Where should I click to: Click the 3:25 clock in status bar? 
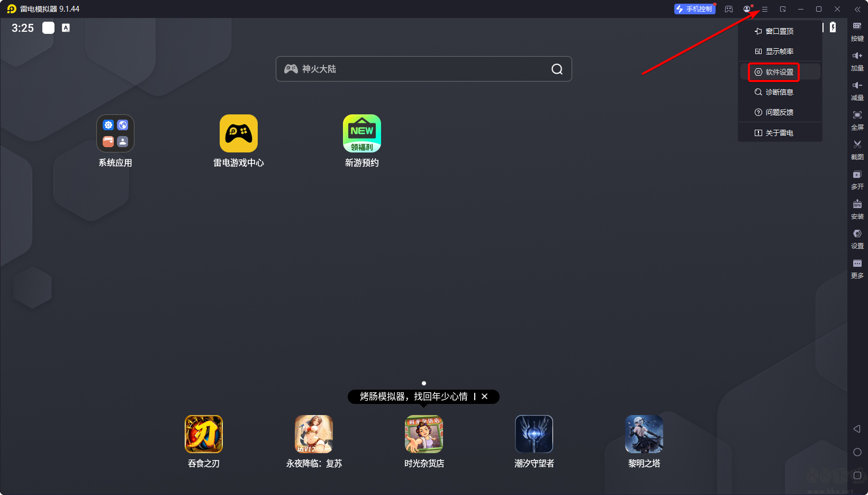[23, 28]
